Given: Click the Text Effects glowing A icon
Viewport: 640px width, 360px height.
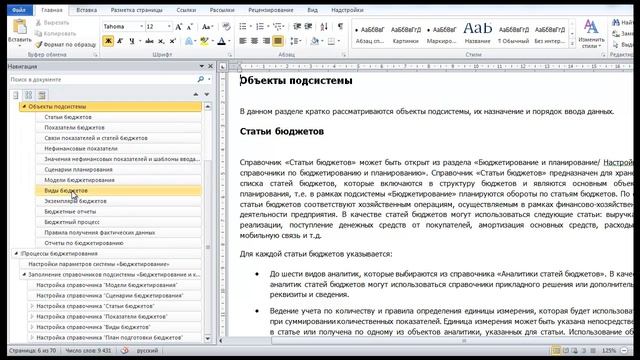Looking at the screenshot, I should coord(189,41).
